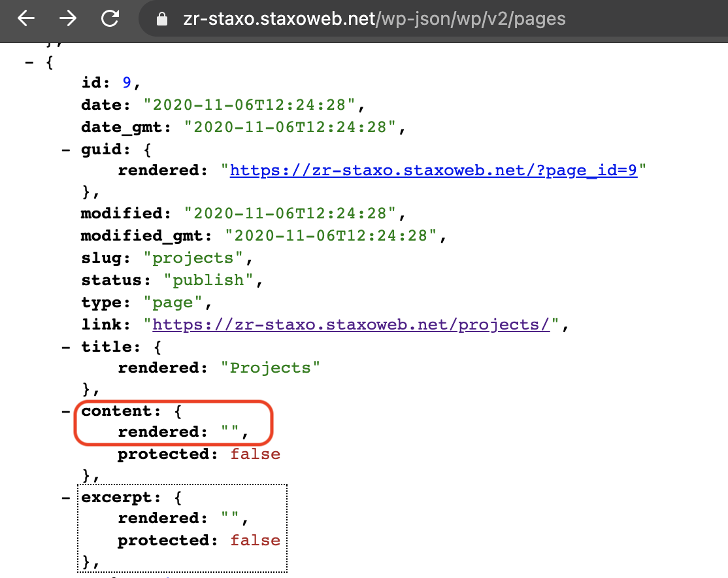Click the content protected false value
728x578 pixels.
pos(255,454)
